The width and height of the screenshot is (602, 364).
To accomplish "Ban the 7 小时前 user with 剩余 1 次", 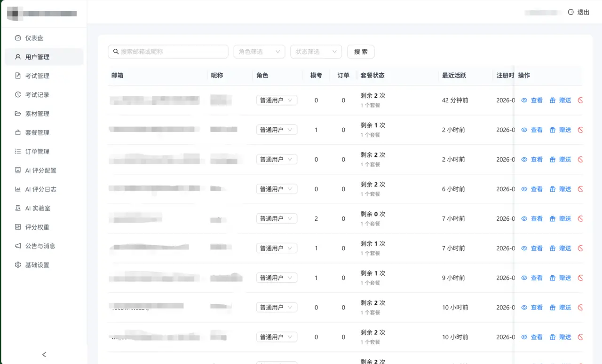I will (x=580, y=248).
